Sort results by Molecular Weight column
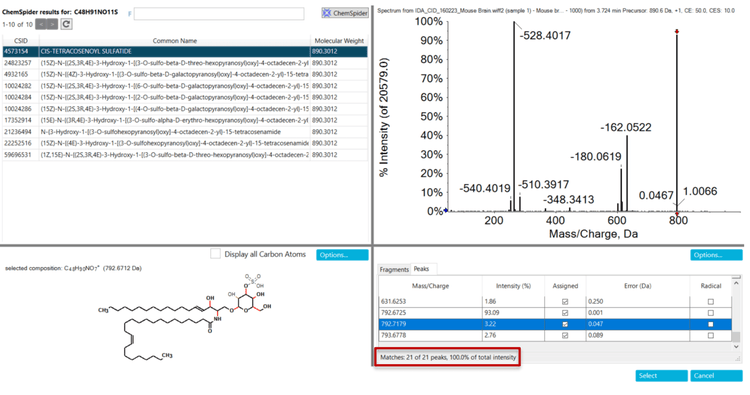The image size is (750, 395). point(339,41)
